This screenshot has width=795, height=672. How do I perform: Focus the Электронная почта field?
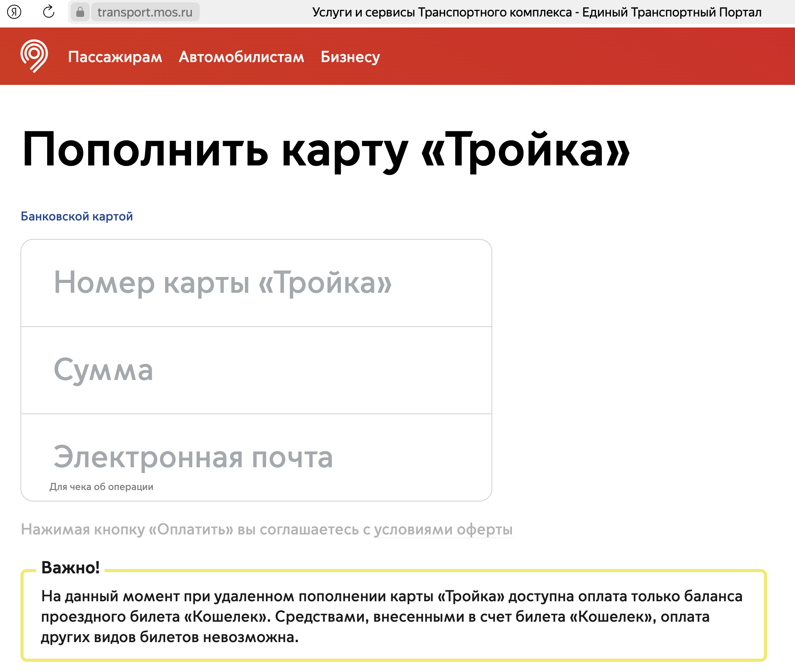256,457
